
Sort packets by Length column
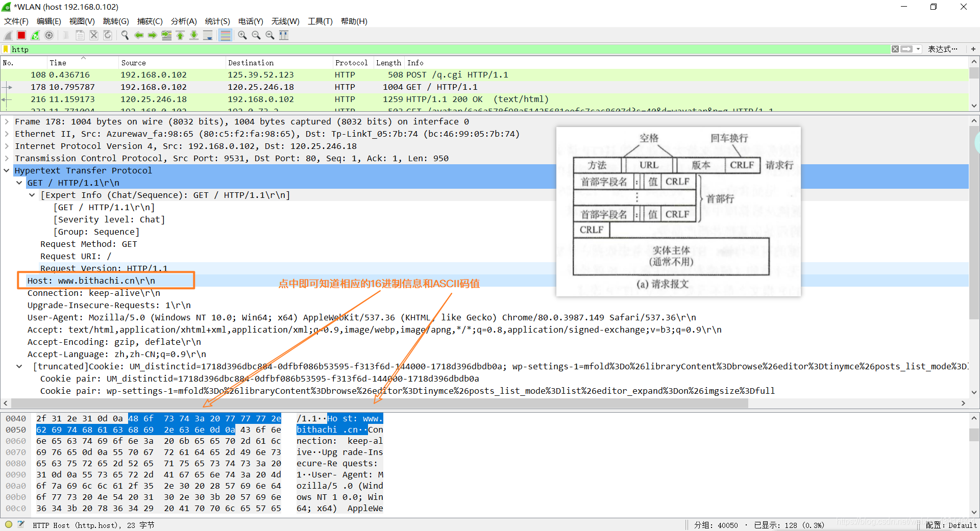tap(389, 63)
